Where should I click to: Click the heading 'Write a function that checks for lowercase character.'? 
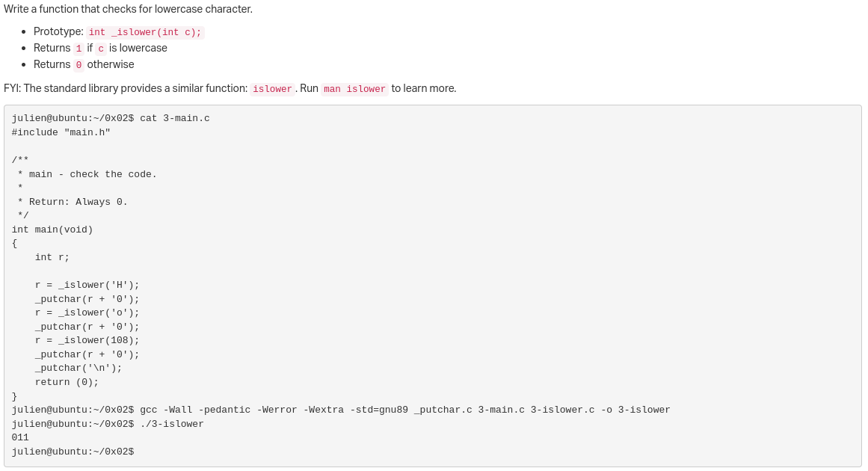click(x=128, y=9)
